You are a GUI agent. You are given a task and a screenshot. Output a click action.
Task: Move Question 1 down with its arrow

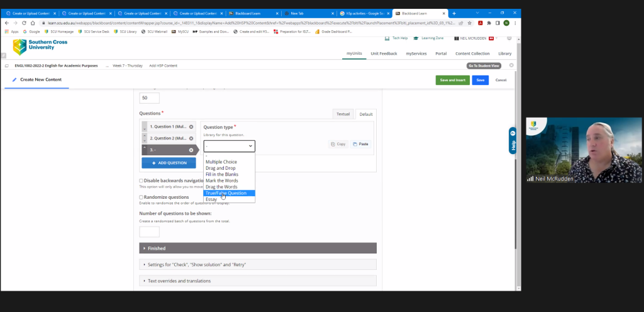pos(145,129)
